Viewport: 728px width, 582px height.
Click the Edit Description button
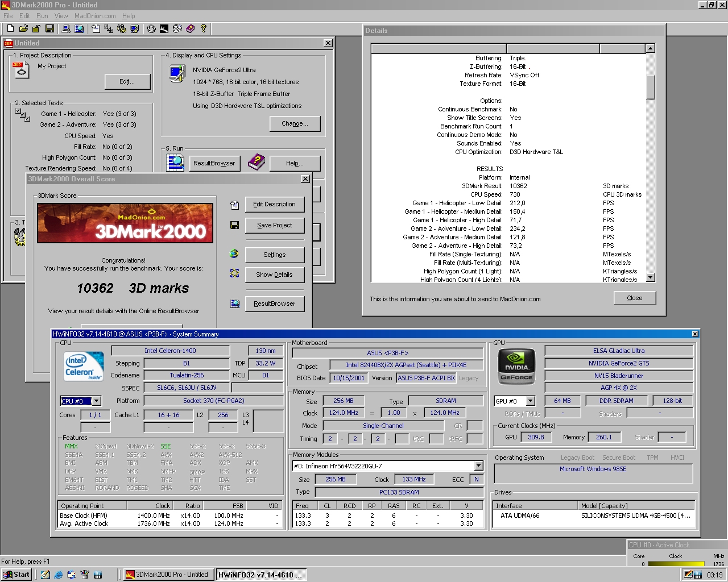(275, 204)
